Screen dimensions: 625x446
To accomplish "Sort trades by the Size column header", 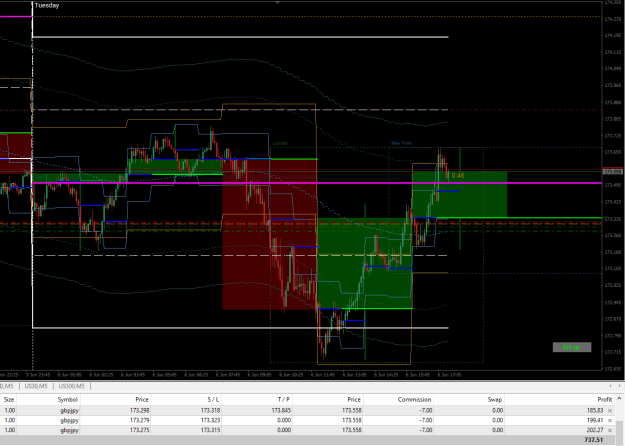I will click(x=9, y=400).
